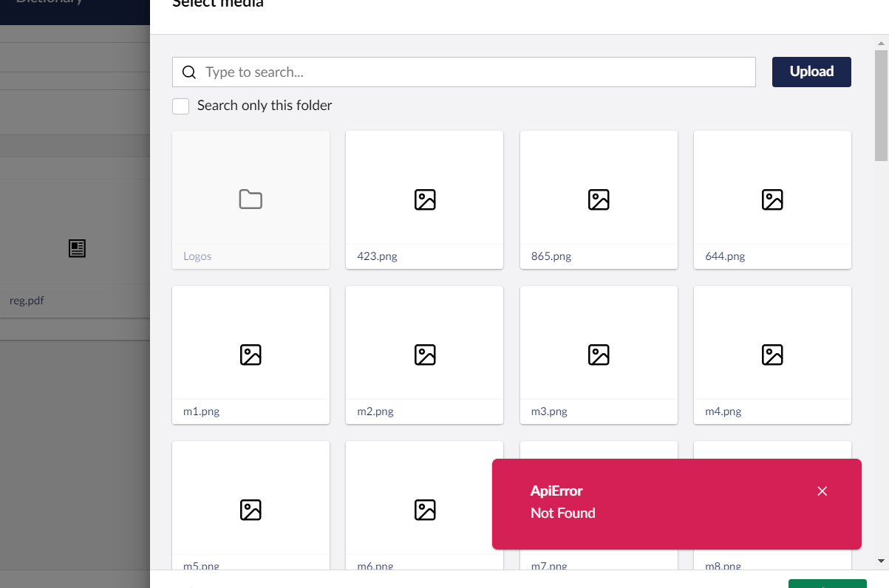Viewport: 889px width, 588px height.
Task: Focus the Type to search field
Action: click(473, 72)
